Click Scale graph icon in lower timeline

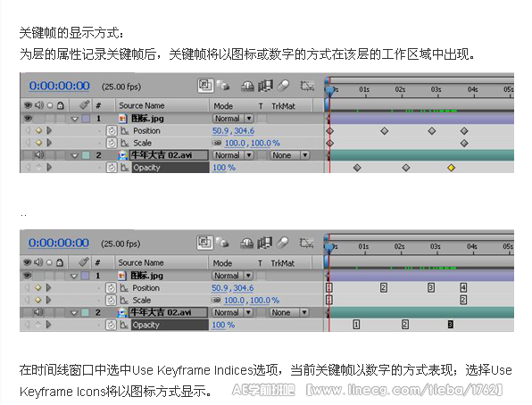(x=124, y=300)
